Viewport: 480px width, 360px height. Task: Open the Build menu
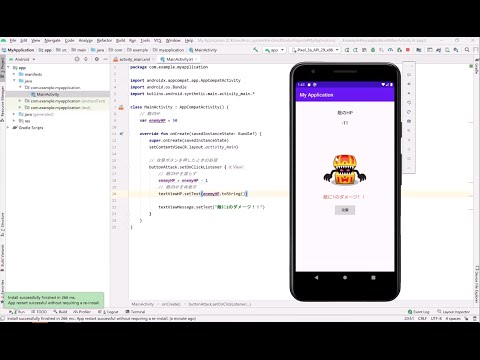point(120,40)
